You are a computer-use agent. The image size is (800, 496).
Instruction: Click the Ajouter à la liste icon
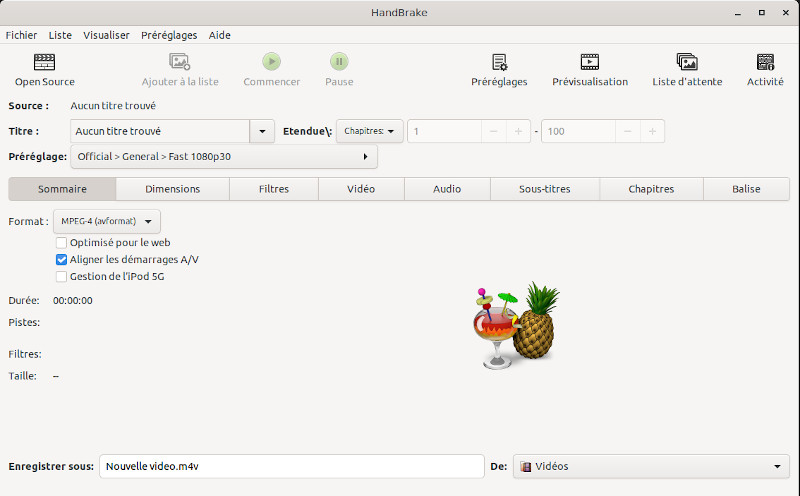point(179,62)
